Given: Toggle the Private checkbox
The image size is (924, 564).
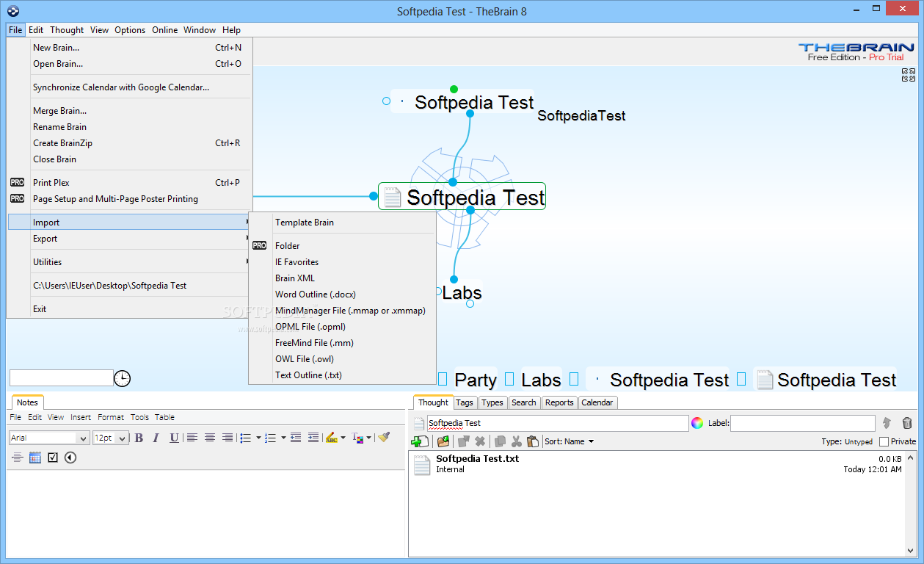Looking at the screenshot, I should tap(884, 441).
